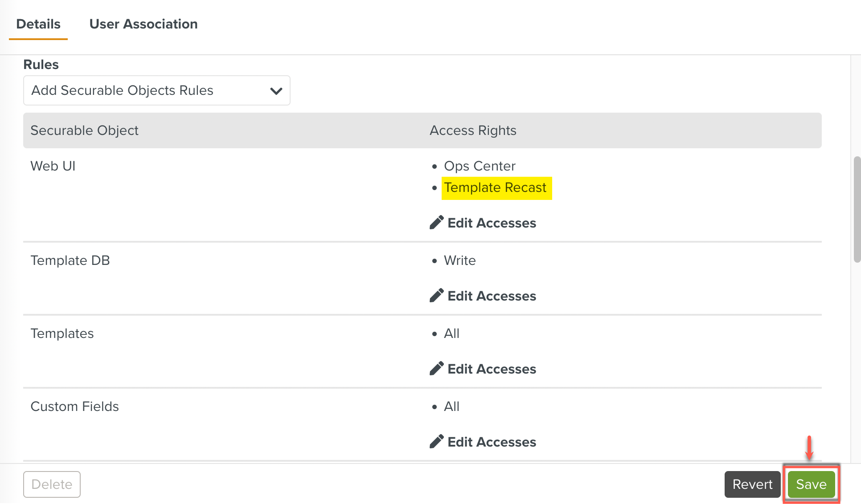This screenshot has height=504, width=861.
Task: Click Edit Accesses link for Custom Fields
Action: tap(492, 442)
